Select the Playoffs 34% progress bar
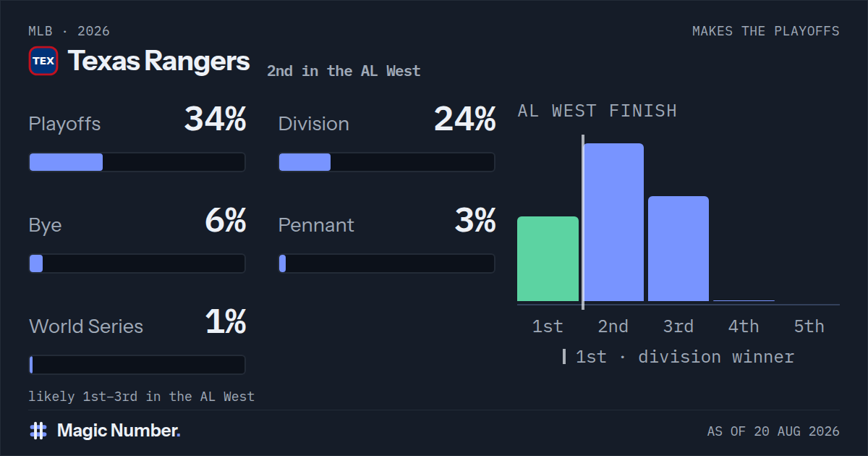 (137, 162)
